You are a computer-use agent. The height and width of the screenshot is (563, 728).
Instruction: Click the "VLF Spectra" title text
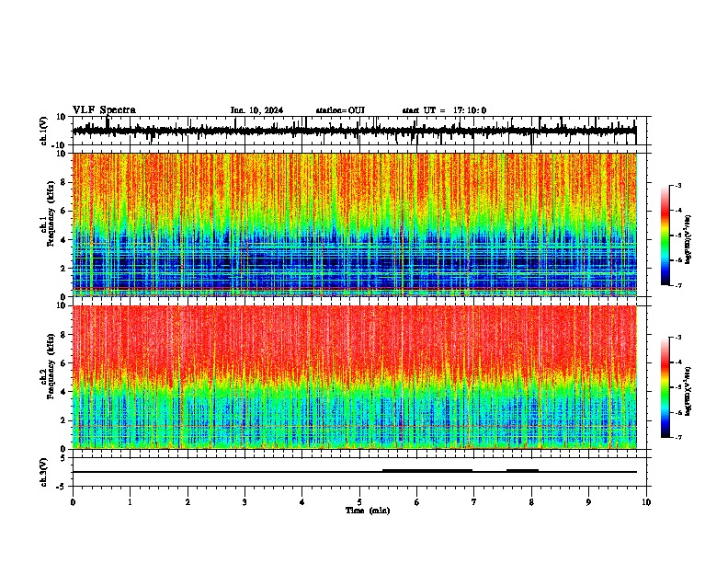(104, 110)
